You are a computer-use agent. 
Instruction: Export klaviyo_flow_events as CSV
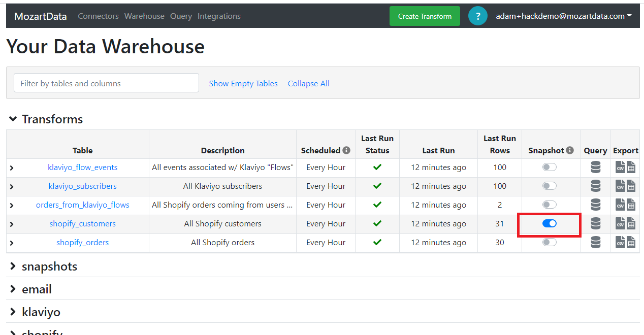(620, 167)
